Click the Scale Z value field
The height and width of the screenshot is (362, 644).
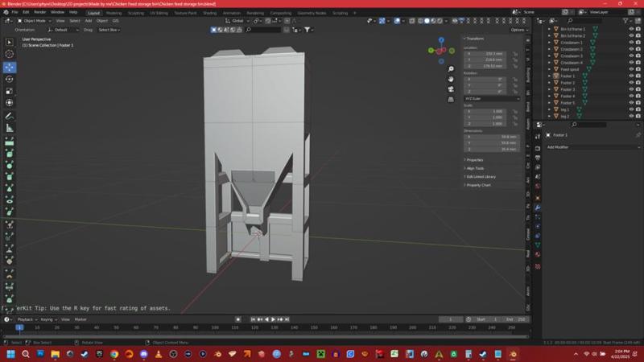pos(485,124)
